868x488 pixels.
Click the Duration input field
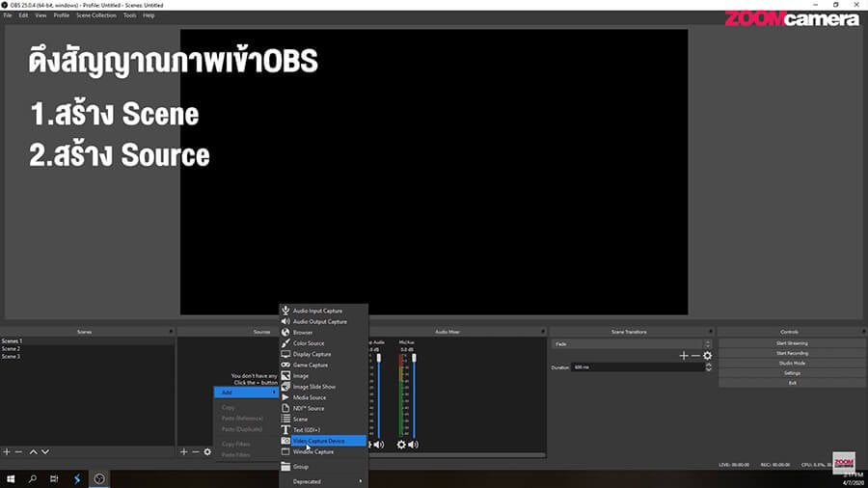point(637,367)
